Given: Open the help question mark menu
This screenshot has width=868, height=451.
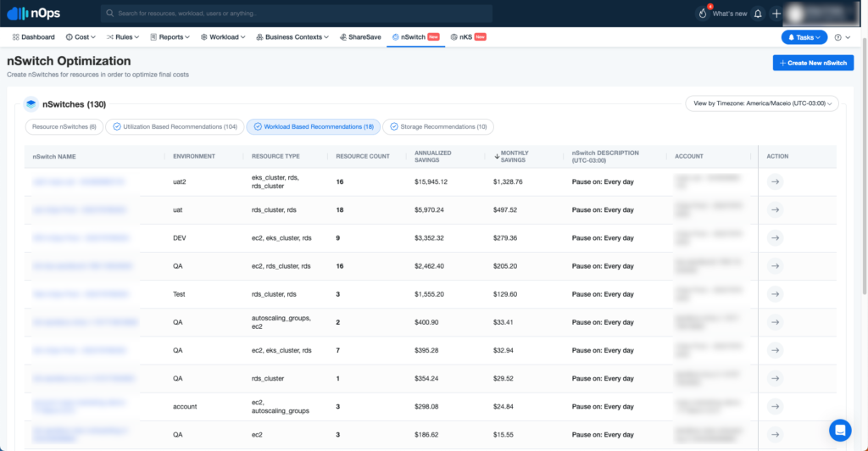Looking at the screenshot, I should pyautogui.click(x=842, y=37).
